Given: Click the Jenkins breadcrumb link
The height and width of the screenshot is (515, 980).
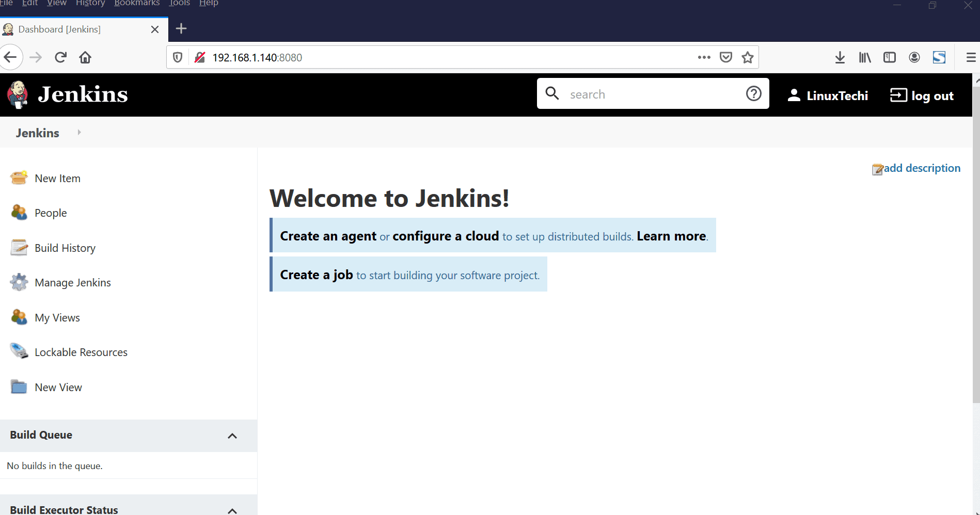Looking at the screenshot, I should coord(38,133).
